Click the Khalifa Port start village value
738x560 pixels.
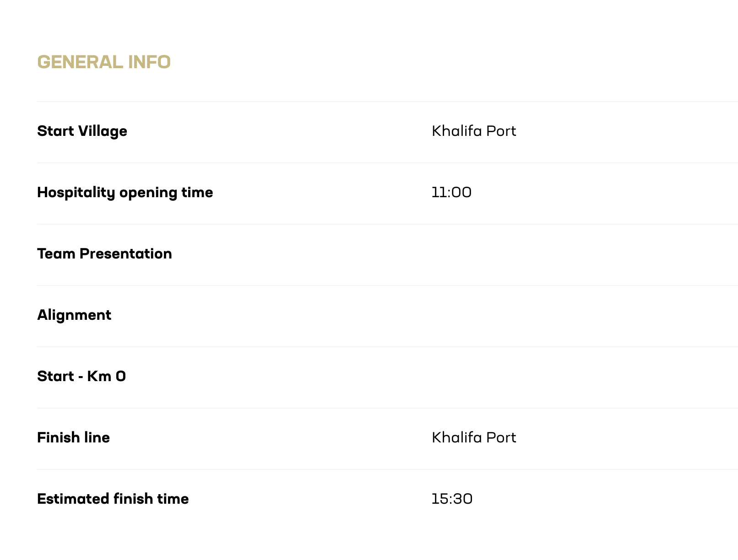[x=474, y=131]
